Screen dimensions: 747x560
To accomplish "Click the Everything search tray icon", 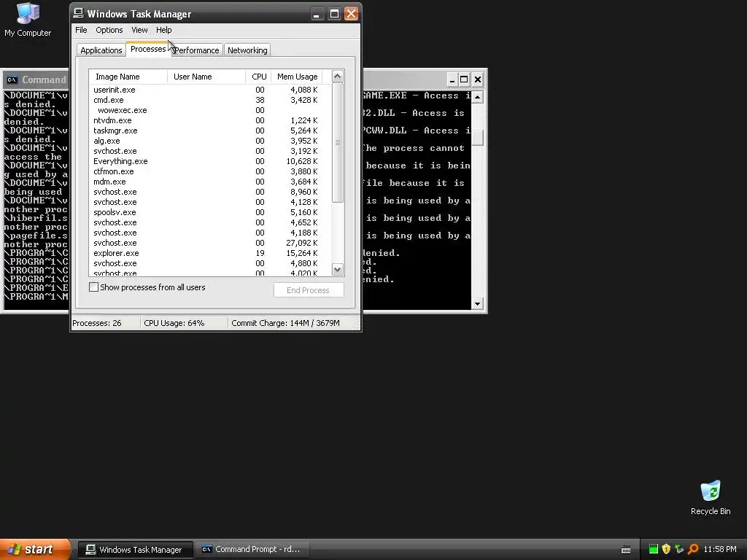I will pos(693,549).
